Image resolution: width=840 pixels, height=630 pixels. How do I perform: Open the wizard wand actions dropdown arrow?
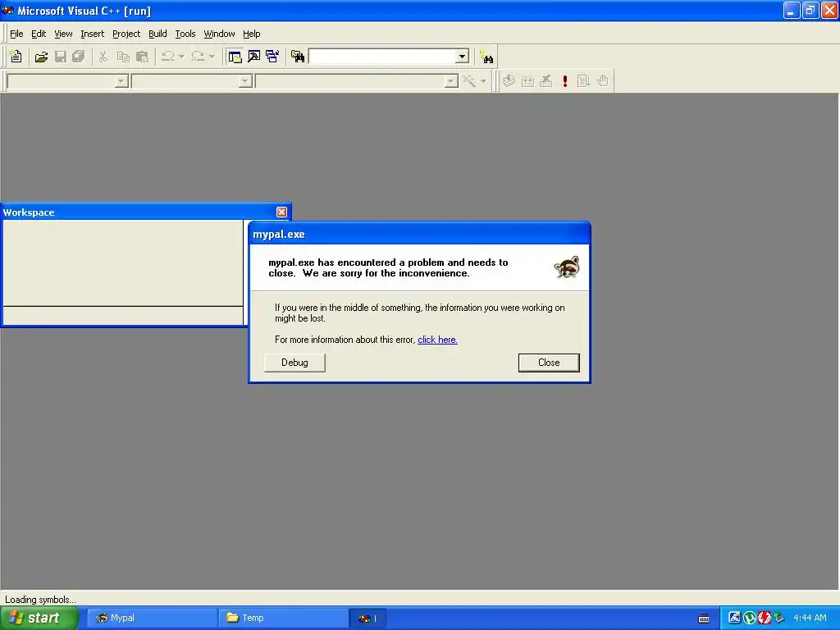coord(483,81)
